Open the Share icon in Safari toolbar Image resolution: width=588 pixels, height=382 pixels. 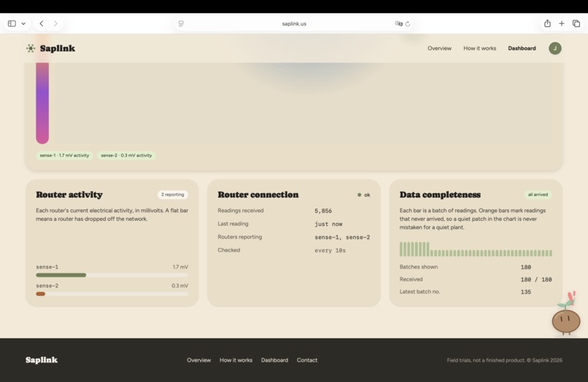click(547, 23)
